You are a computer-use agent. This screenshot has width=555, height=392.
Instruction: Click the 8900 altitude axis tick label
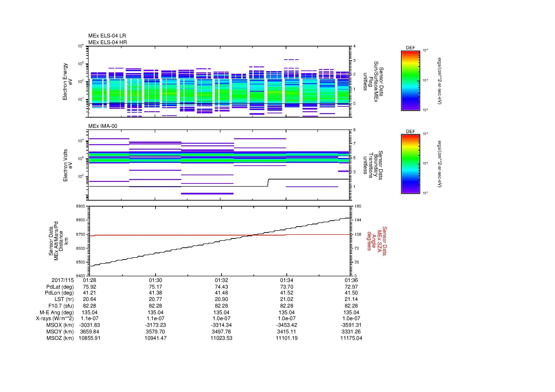pos(80,206)
